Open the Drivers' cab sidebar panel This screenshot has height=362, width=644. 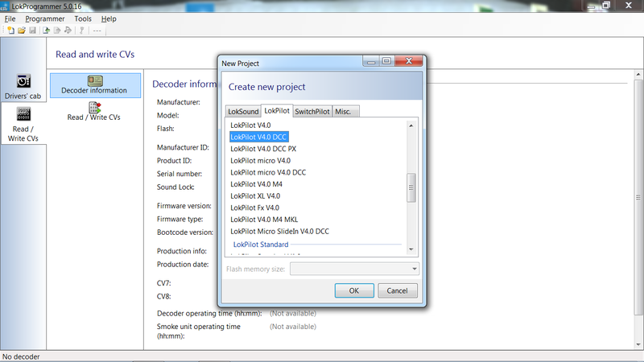pos(23,87)
